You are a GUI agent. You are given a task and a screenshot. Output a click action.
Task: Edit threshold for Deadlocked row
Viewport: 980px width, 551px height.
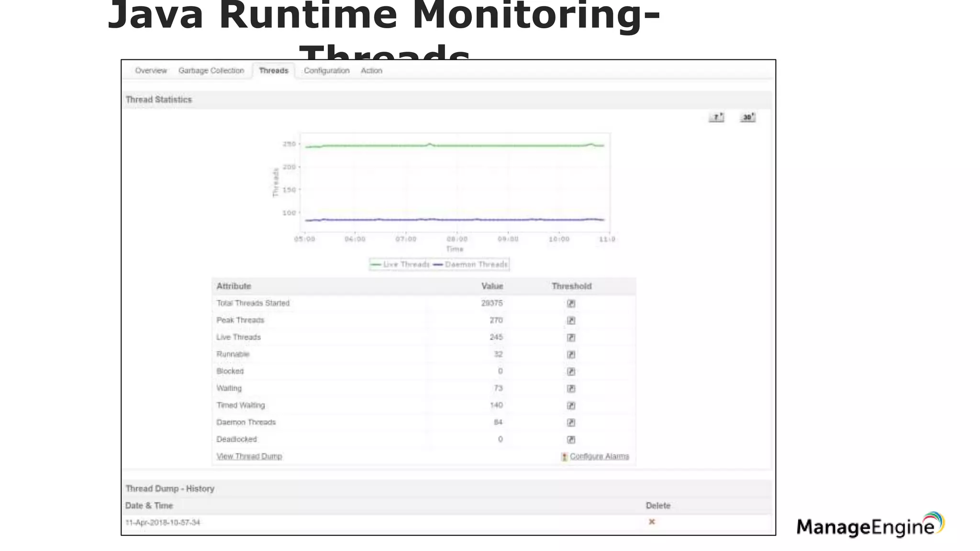coord(571,440)
